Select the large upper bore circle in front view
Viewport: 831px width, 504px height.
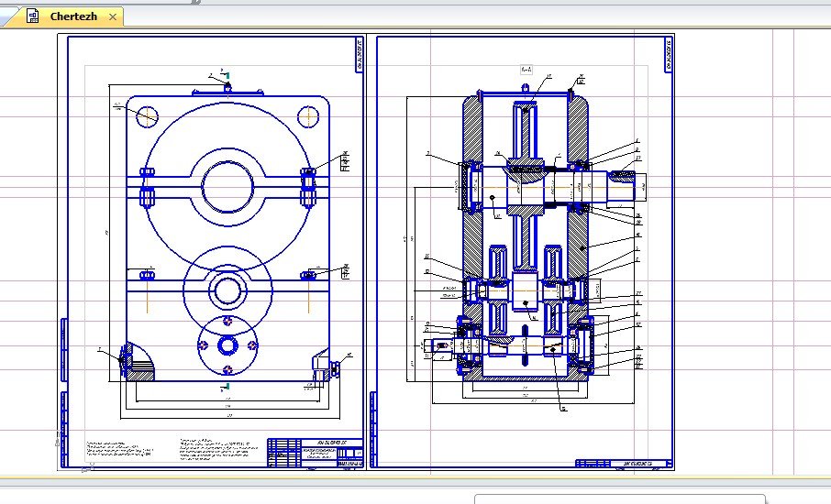coord(228,190)
